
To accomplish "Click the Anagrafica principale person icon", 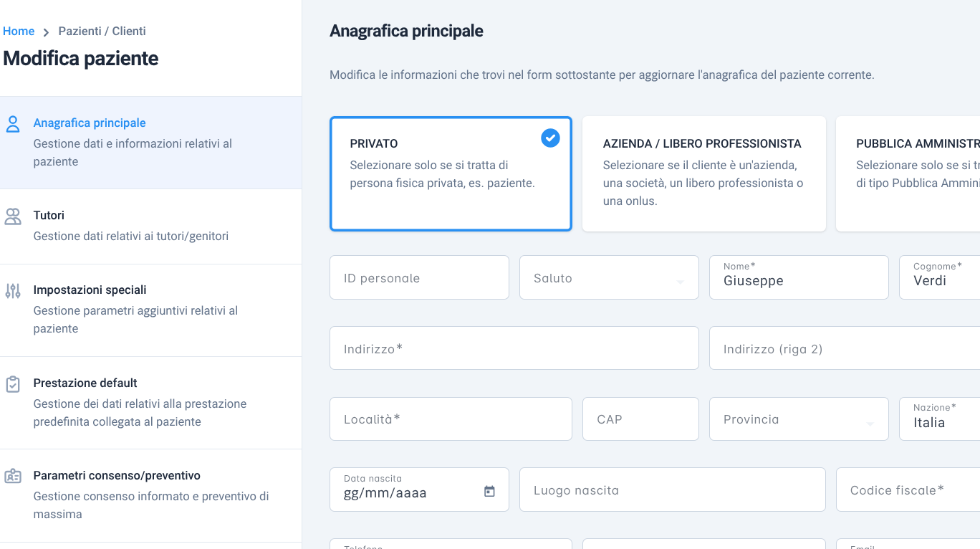I will (13, 124).
